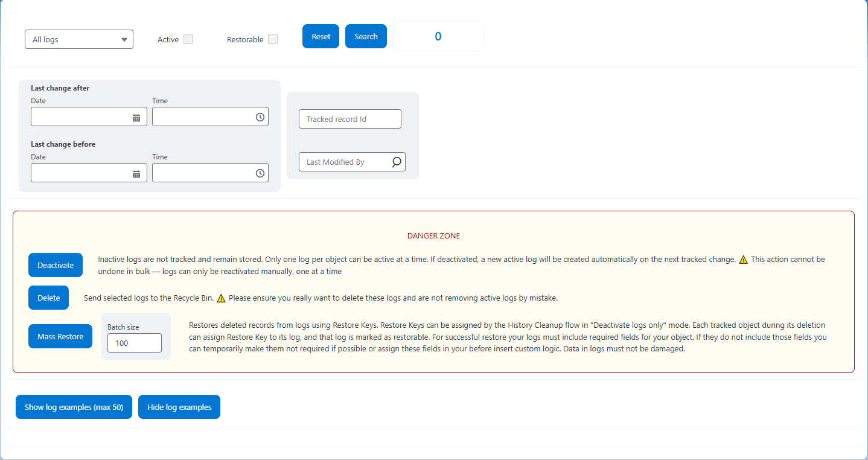The image size is (868, 460).
Task: Click Hide log examples
Action: 179,407
